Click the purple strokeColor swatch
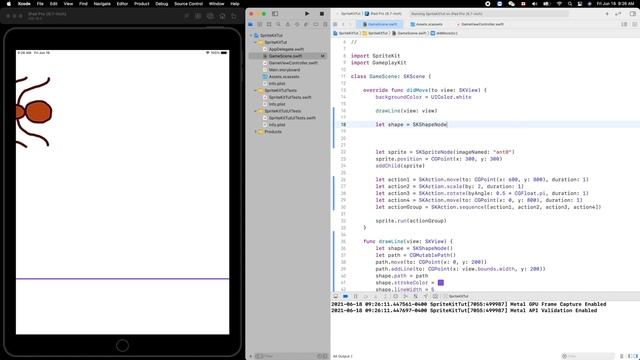 441,282
